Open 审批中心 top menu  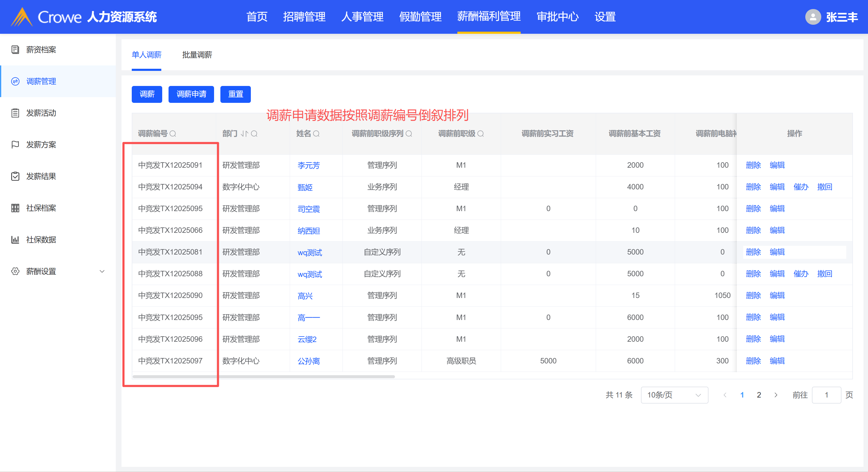pos(557,17)
